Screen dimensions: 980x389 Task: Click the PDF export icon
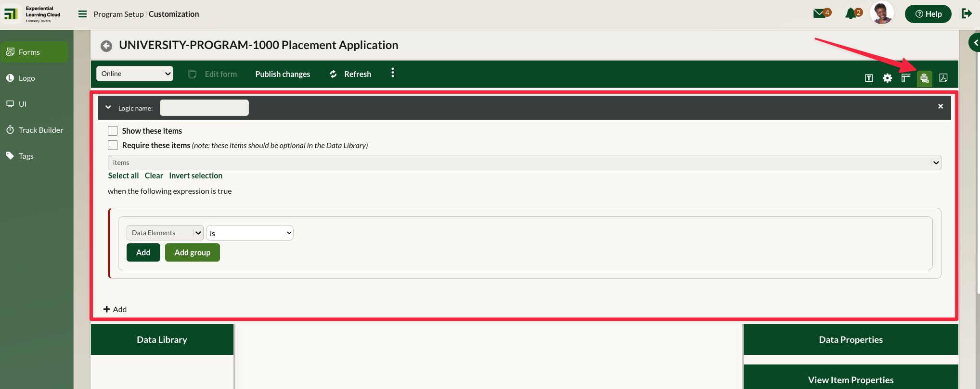[x=943, y=78]
